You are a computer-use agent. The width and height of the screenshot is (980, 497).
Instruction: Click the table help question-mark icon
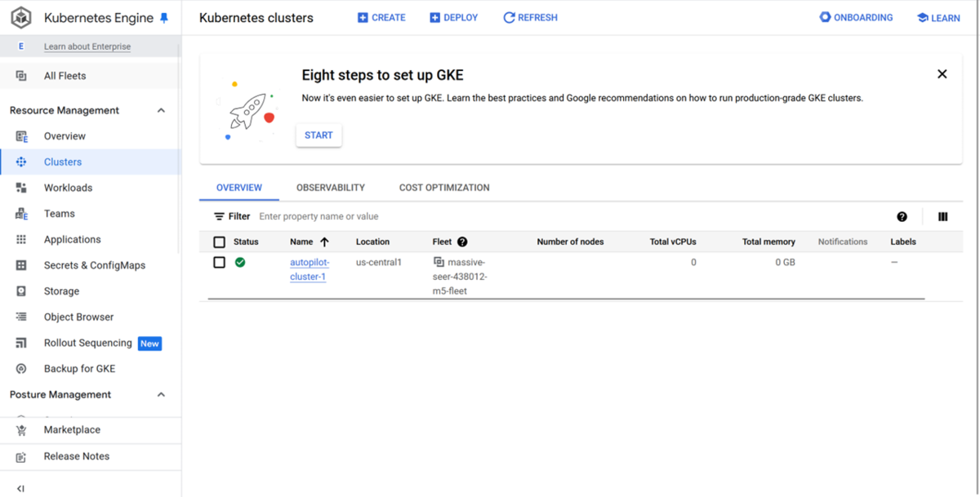902,217
